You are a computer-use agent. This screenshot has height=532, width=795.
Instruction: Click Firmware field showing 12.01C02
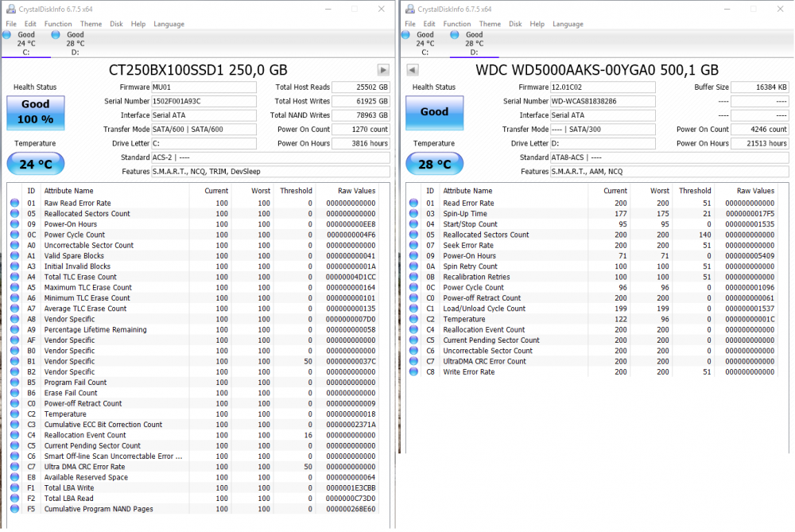(x=603, y=87)
